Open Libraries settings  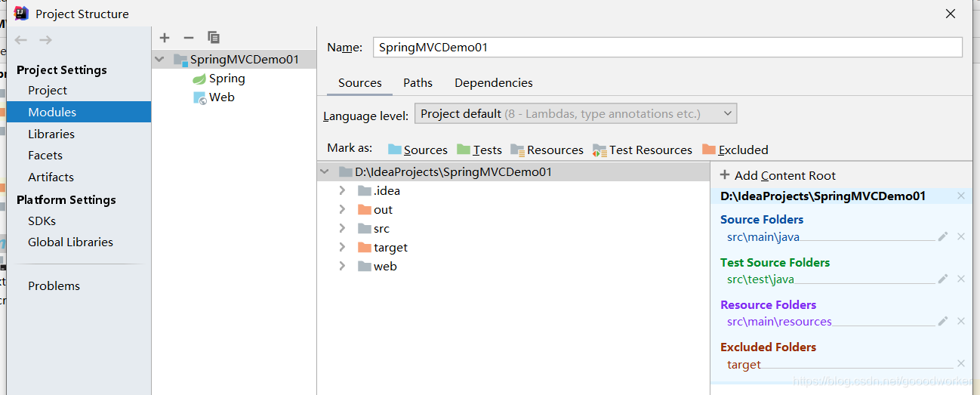51,134
